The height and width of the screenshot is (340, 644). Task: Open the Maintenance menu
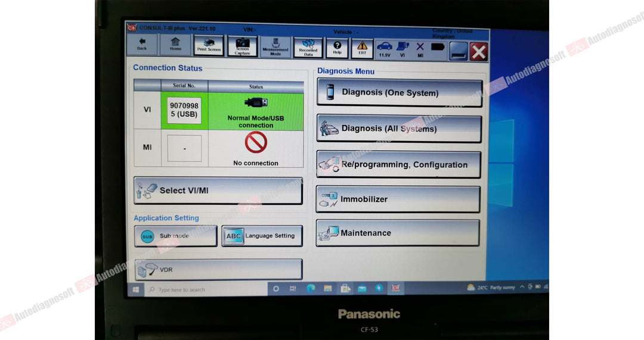pyautogui.click(x=397, y=233)
